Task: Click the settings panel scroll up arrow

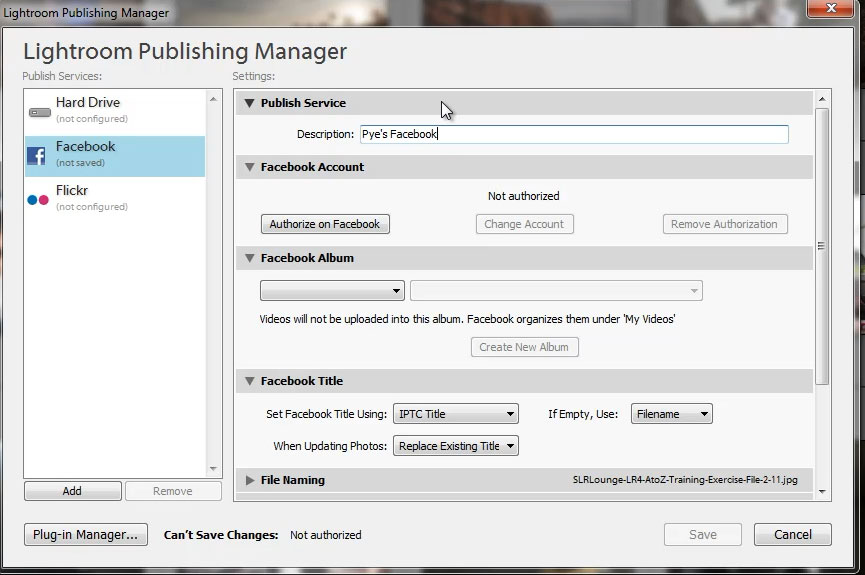Action: point(822,99)
